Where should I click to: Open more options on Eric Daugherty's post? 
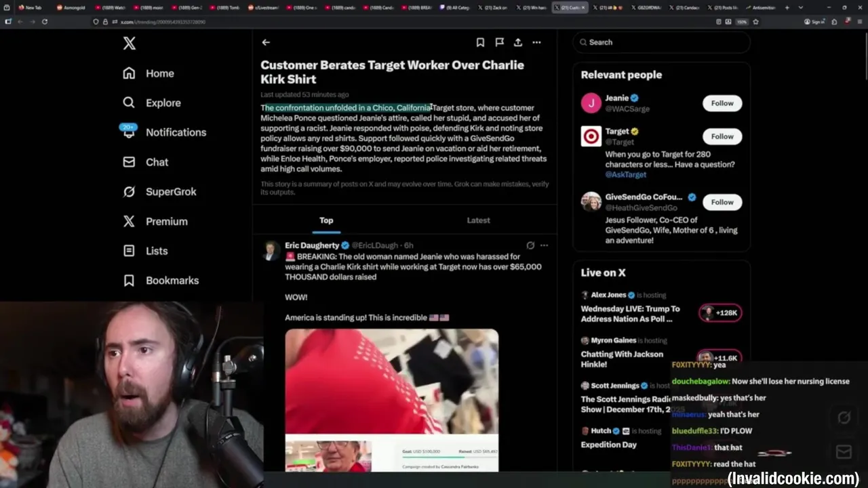tap(544, 245)
